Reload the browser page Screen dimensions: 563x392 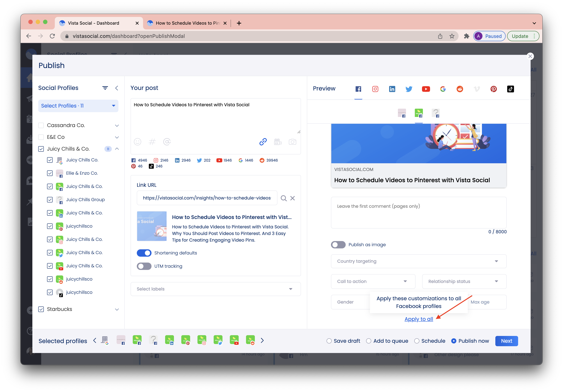pos(52,36)
